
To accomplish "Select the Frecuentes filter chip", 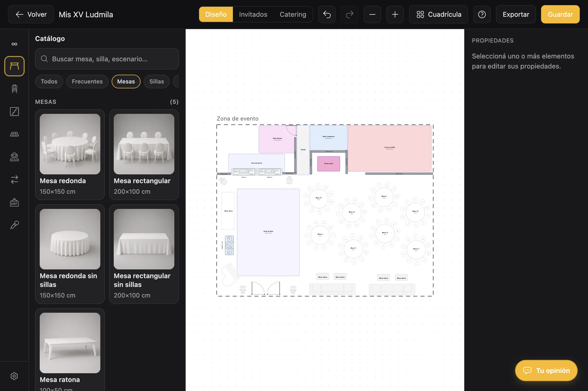I will coord(87,81).
